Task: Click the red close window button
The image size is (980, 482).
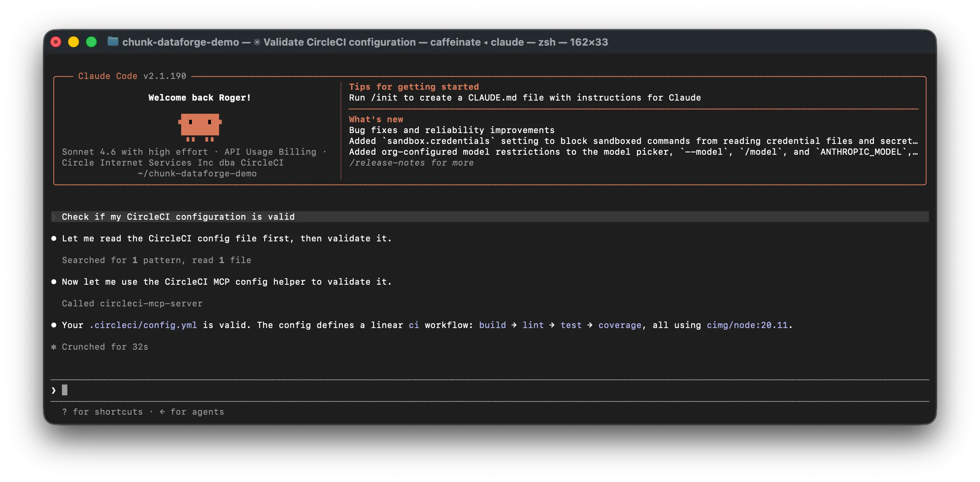Action: pos(56,42)
